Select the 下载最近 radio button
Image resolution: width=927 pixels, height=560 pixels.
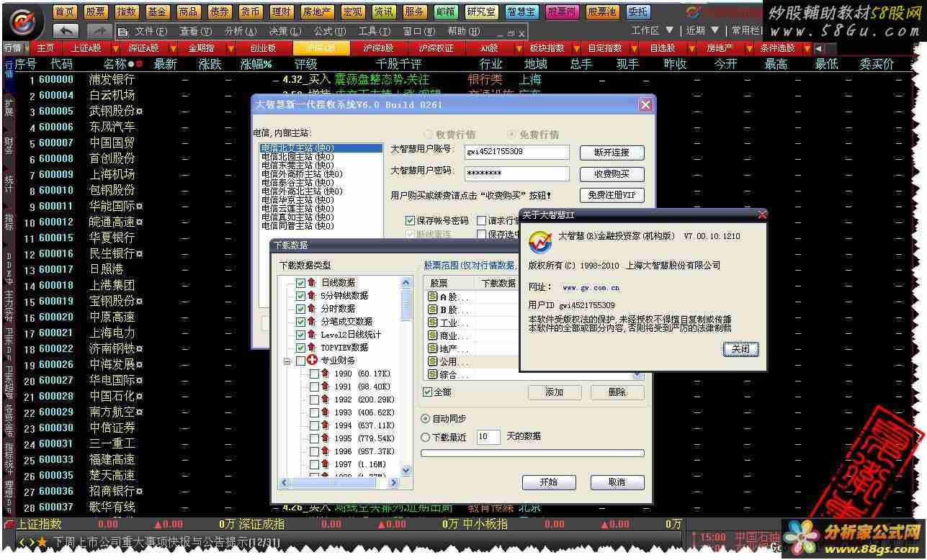425,437
